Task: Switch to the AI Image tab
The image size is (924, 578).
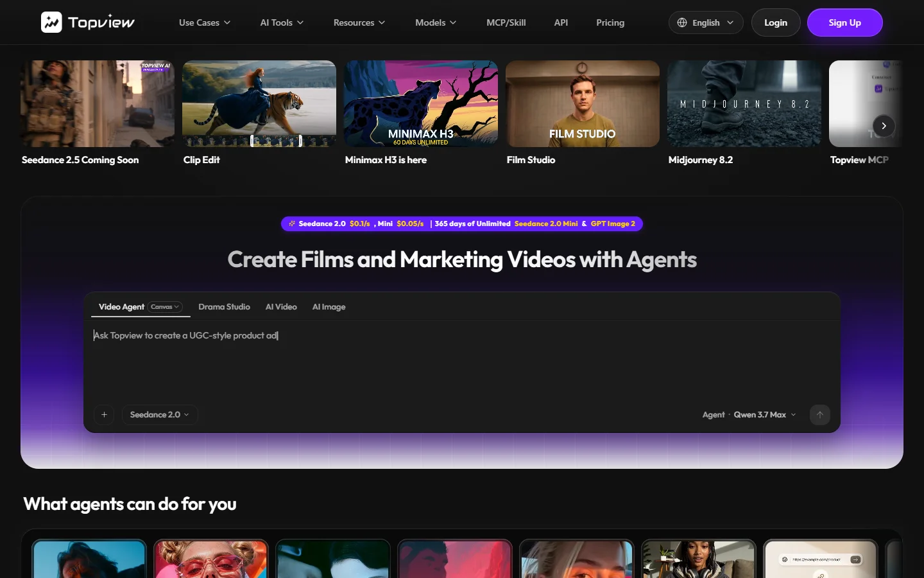Action: [329, 307]
